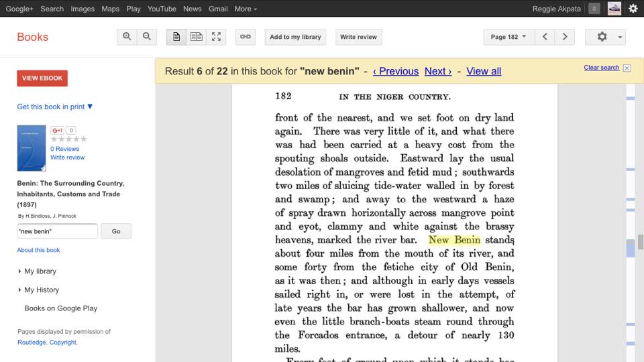
Task: Switch to two-page view
Action: pos(197,37)
